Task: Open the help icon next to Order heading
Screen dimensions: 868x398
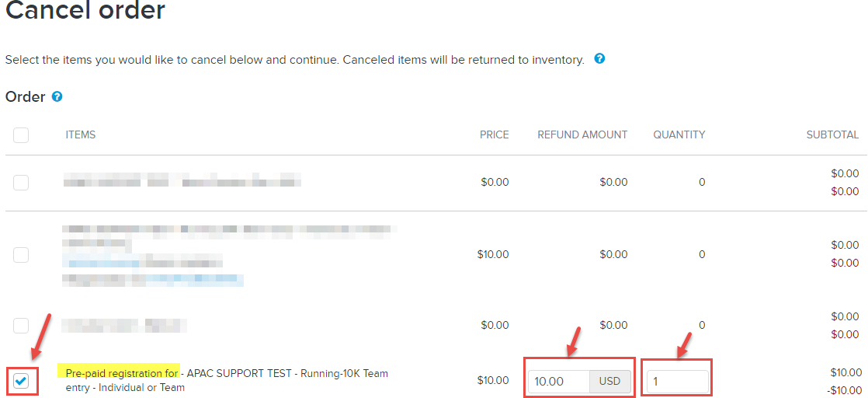Action: (x=57, y=97)
